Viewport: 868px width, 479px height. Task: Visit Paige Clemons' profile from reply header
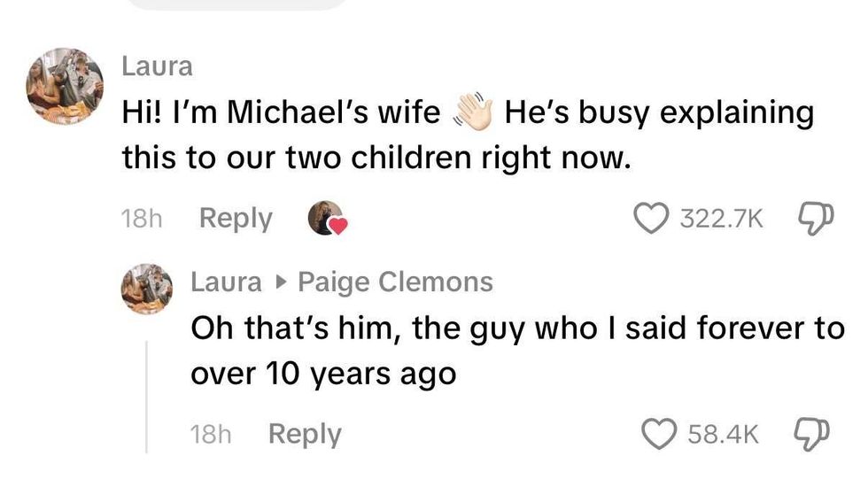pos(395,282)
